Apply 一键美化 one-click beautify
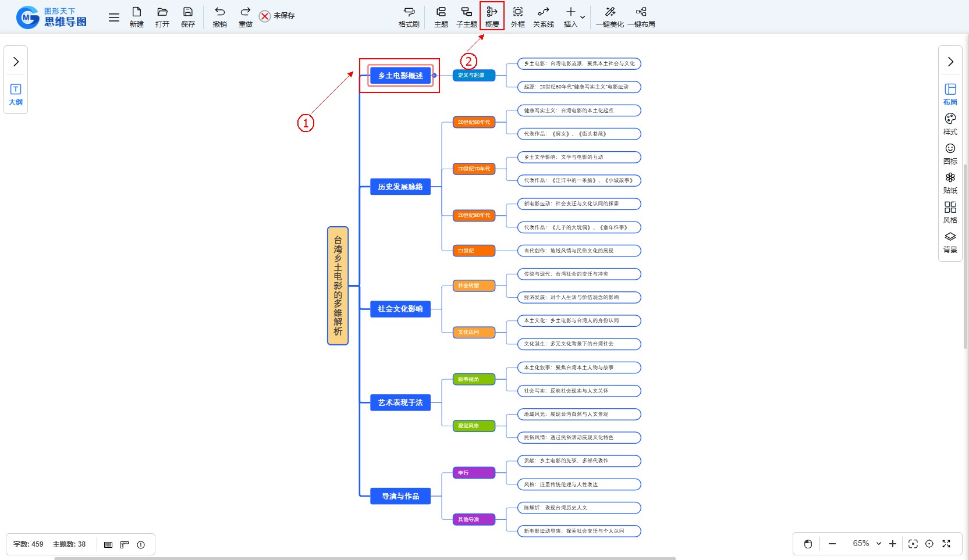The width and height of the screenshot is (969, 560). [609, 16]
